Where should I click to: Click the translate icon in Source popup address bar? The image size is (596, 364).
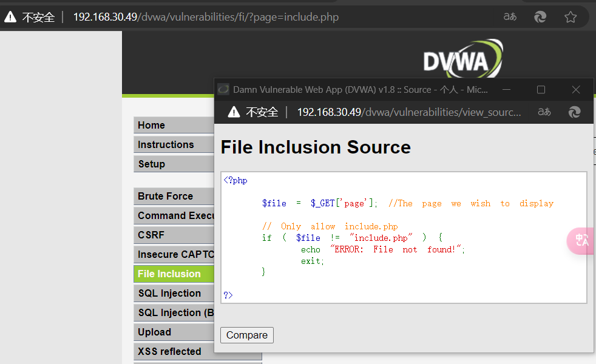(x=544, y=112)
